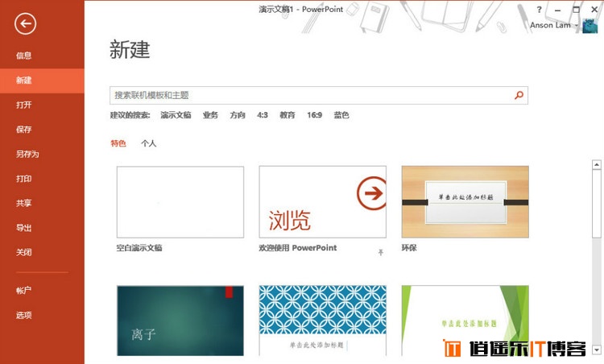Open the 打开 page
604x364 pixels.
24,105
